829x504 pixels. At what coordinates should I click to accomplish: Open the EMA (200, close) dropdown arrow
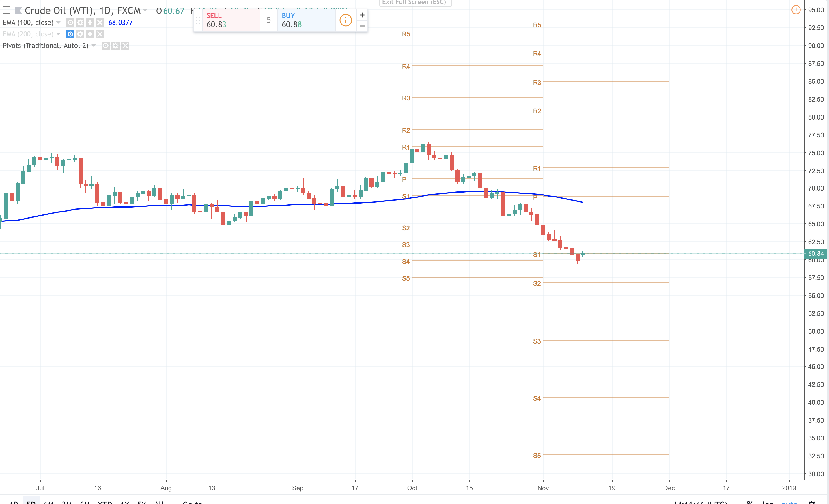click(x=58, y=34)
